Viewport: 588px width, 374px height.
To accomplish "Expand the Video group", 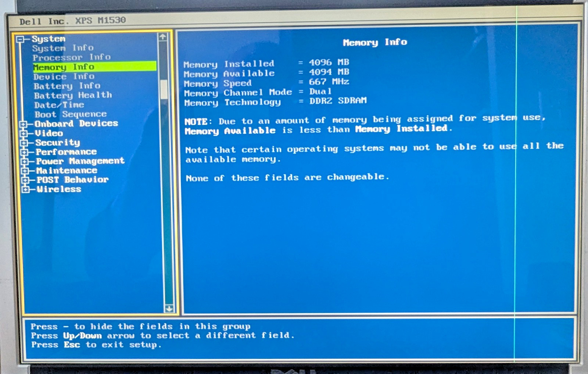I will tap(24, 133).
